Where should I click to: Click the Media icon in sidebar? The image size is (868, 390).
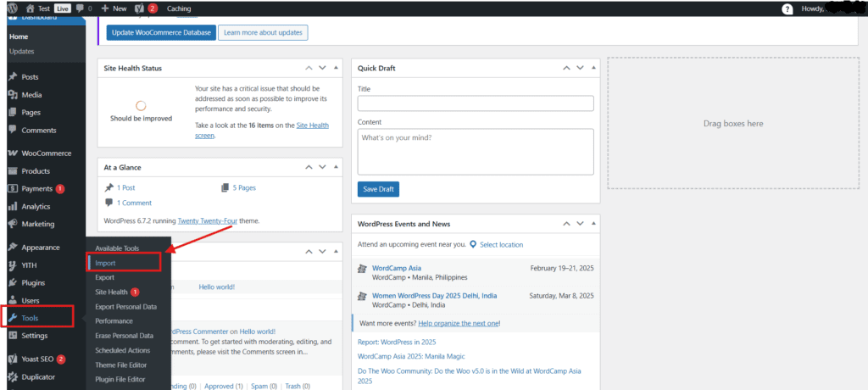point(13,95)
